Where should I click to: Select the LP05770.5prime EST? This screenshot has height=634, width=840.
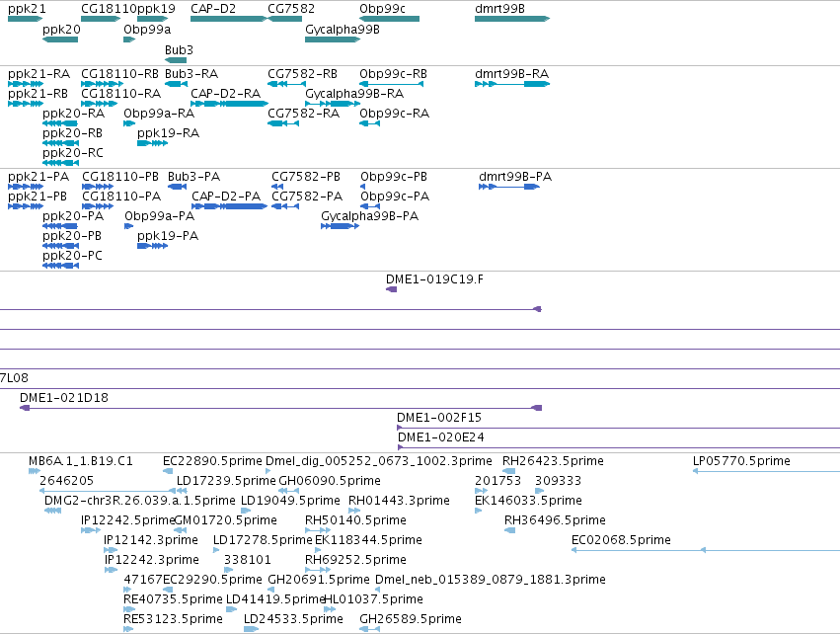point(767,471)
